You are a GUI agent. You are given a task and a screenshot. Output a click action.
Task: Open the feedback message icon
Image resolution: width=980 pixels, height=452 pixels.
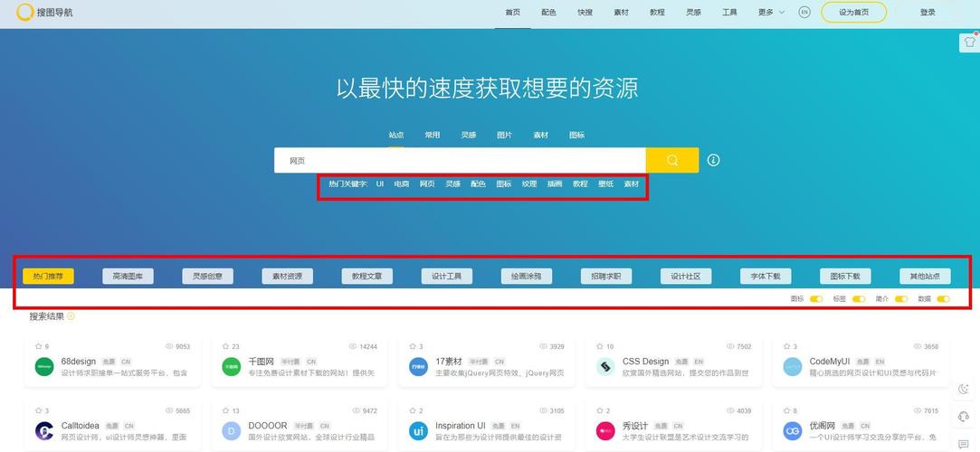pyautogui.click(x=964, y=444)
